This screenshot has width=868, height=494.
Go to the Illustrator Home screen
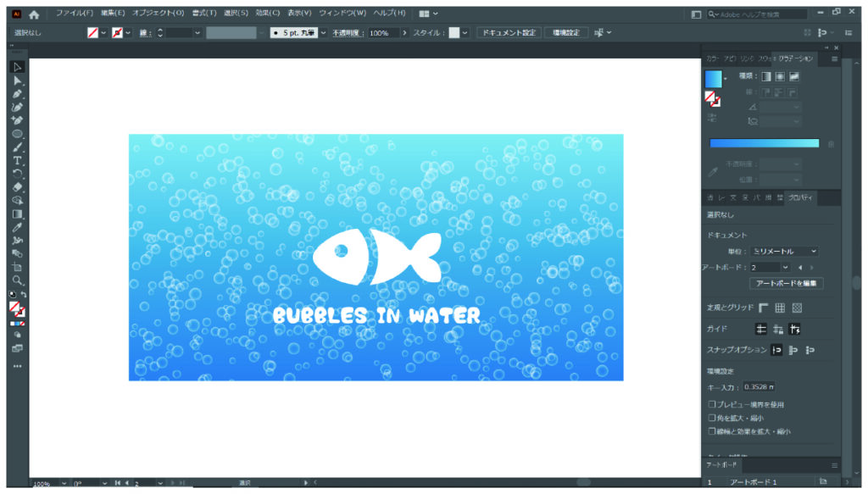pos(34,14)
